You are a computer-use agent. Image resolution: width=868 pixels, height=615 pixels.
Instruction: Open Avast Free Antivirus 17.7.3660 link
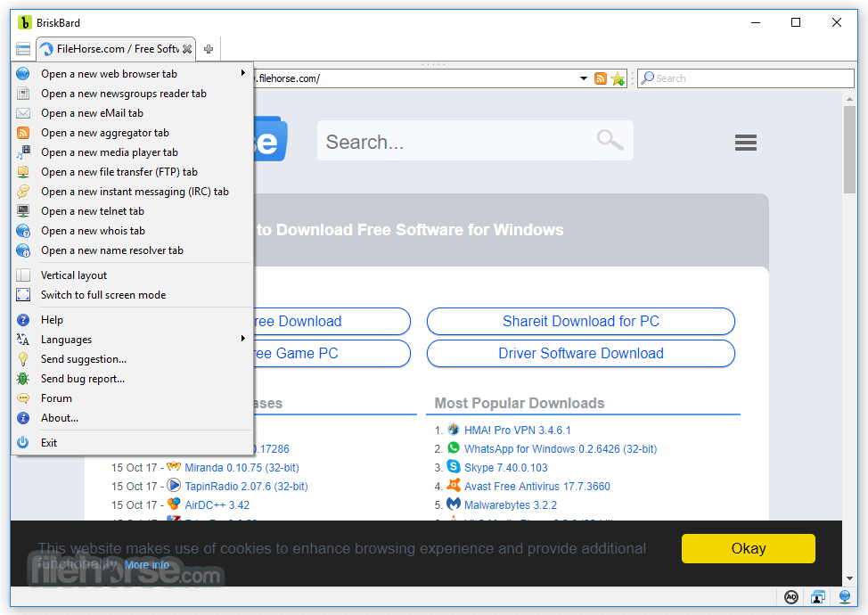[x=537, y=487]
